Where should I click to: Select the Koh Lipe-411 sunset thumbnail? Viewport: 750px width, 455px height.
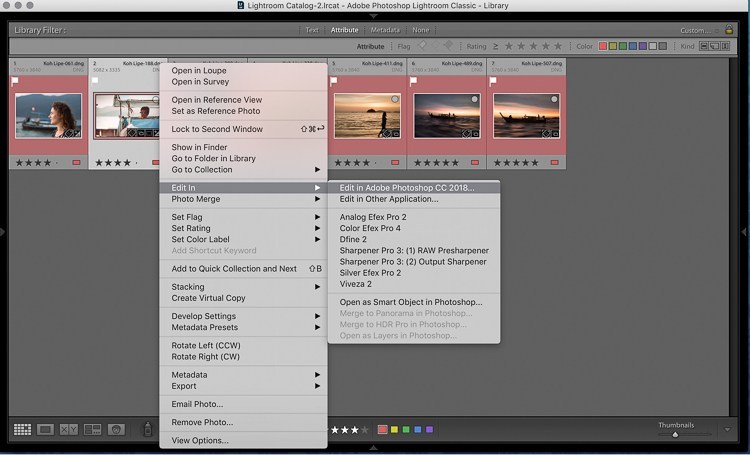coord(367,116)
